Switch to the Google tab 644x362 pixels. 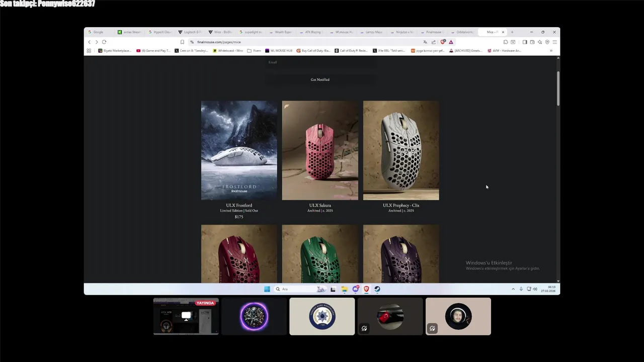(x=99, y=32)
